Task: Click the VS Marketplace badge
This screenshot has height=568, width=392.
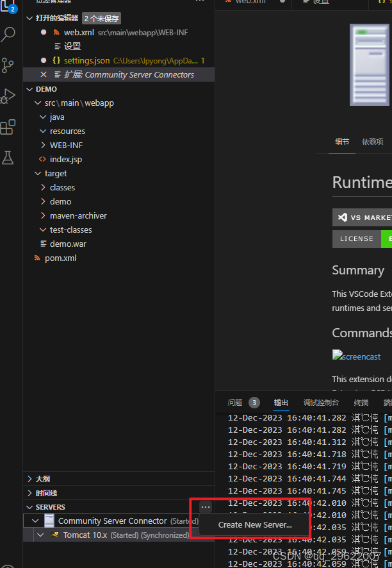Action: (362, 217)
